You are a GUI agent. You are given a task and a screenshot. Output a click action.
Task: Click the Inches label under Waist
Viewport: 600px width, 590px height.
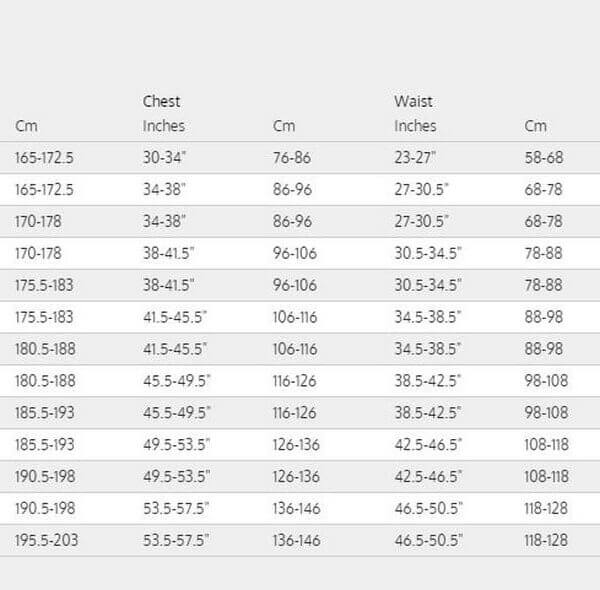coord(415,126)
